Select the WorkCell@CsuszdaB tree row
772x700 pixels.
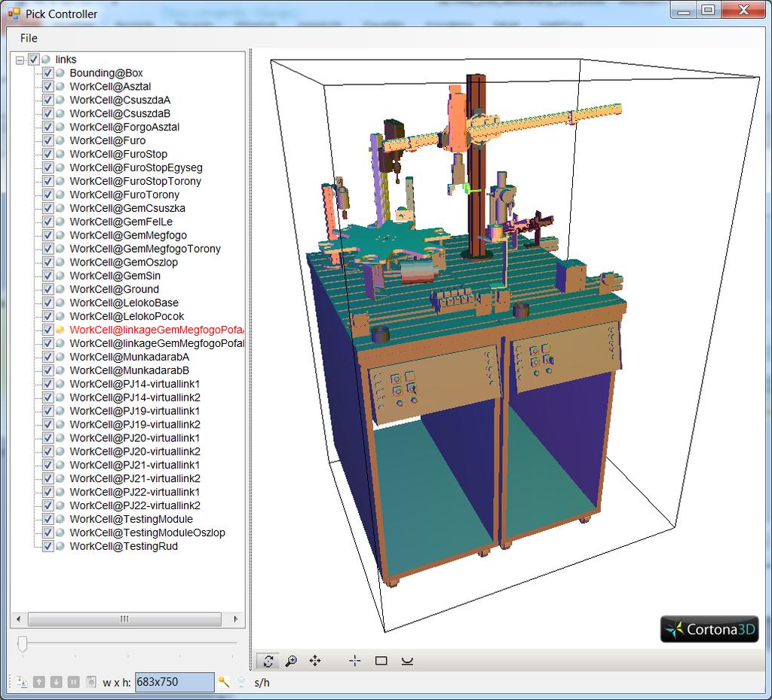tap(120, 113)
